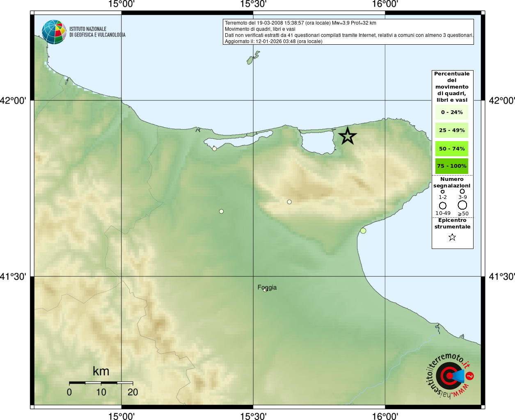
Task: Click the 'Movimento di quadri, libri e vasi' line
Action: 260,29
